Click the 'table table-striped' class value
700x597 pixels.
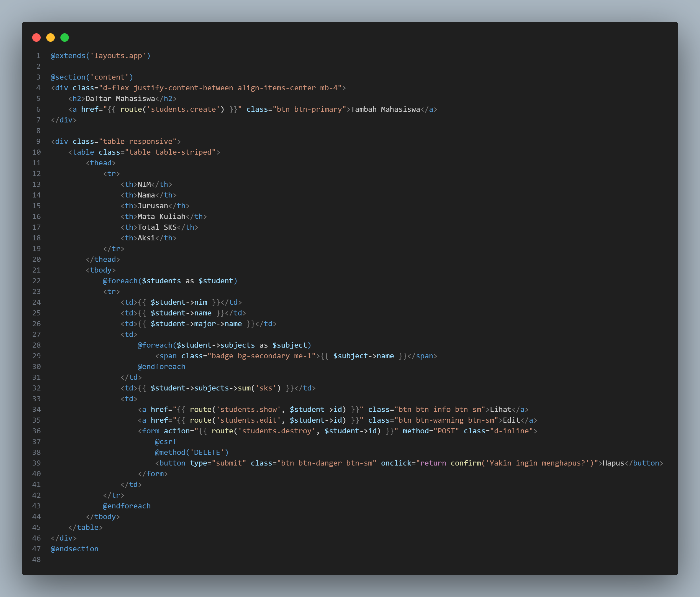click(170, 152)
